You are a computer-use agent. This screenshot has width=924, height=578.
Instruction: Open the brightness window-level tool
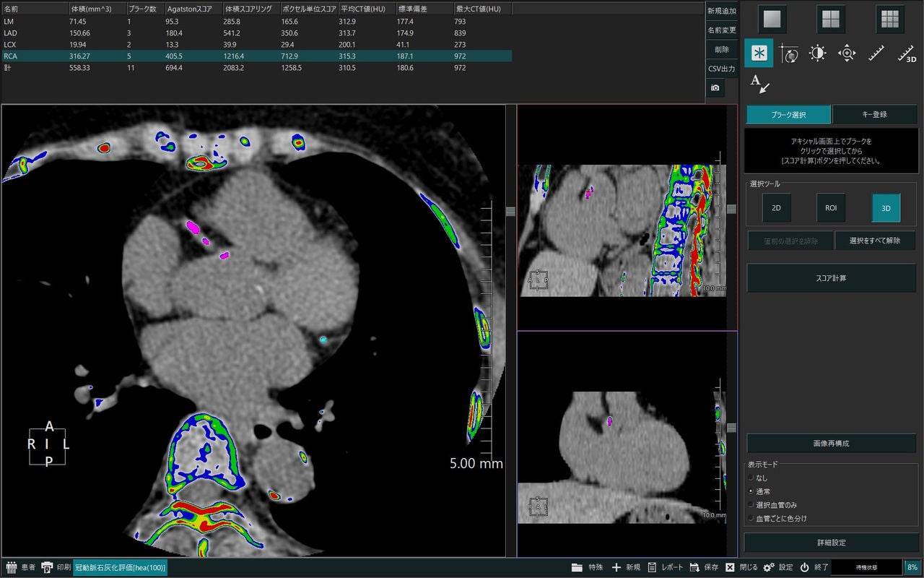tap(818, 53)
